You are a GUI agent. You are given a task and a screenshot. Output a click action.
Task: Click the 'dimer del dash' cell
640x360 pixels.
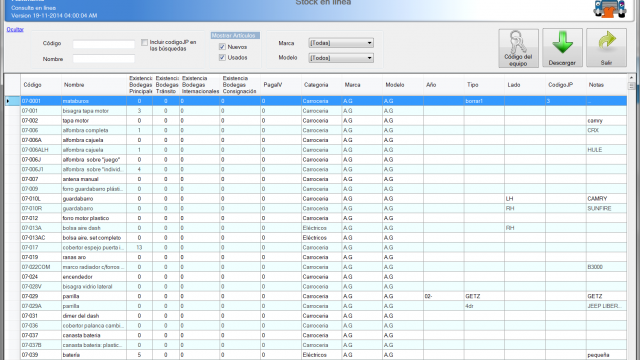[94, 316]
